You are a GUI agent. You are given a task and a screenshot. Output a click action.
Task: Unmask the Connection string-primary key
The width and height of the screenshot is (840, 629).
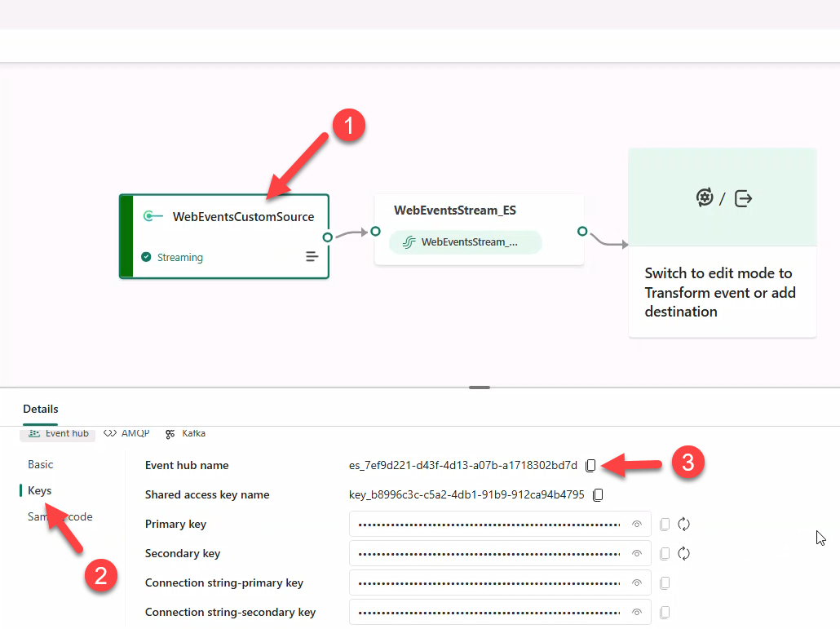click(637, 583)
